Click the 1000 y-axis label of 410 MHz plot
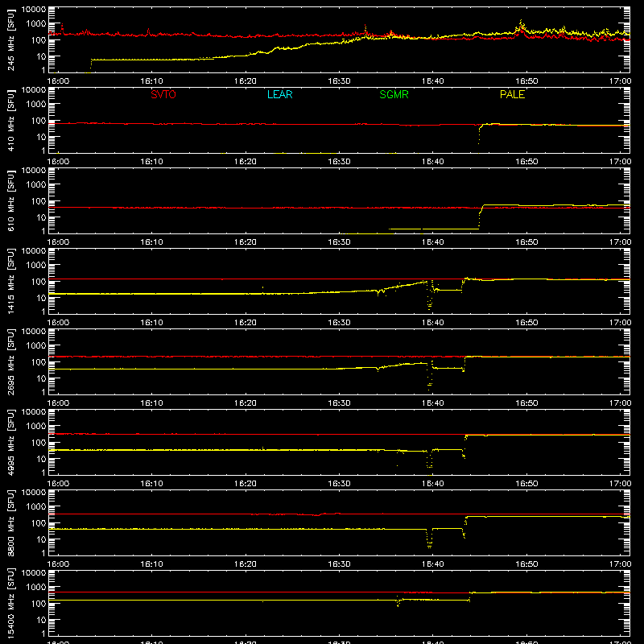Screen dimensions: 644x644 36,105
